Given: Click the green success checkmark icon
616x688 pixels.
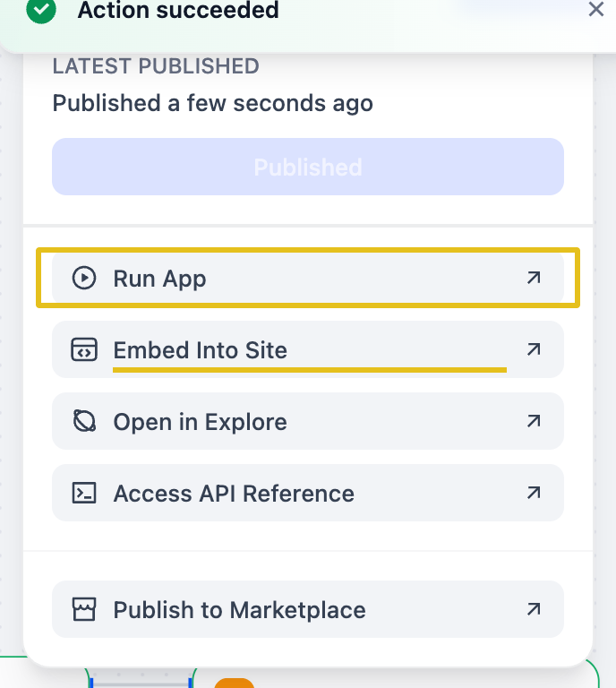Looking at the screenshot, I should [x=41, y=10].
